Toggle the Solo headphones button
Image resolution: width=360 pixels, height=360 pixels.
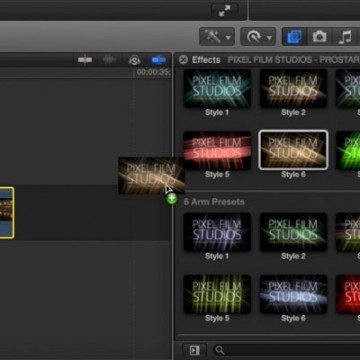click(x=134, y=60)
